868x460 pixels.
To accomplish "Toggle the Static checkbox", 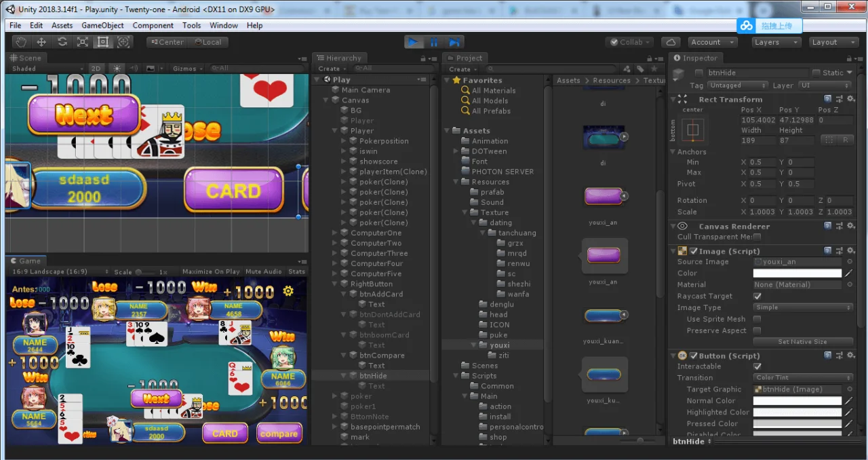I will [x=816, y=73].
